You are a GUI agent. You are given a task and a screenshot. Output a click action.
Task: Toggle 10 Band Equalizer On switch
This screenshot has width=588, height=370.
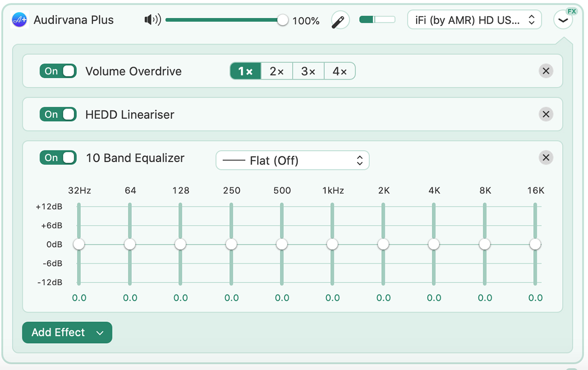58,157
